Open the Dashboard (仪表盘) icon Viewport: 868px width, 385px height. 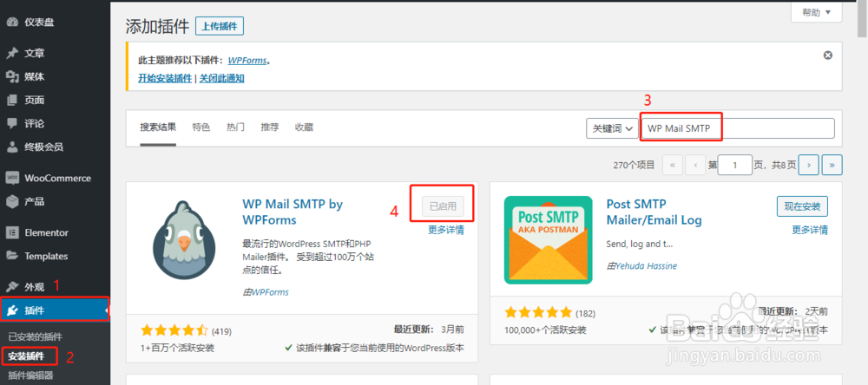[x=11, y=23]
